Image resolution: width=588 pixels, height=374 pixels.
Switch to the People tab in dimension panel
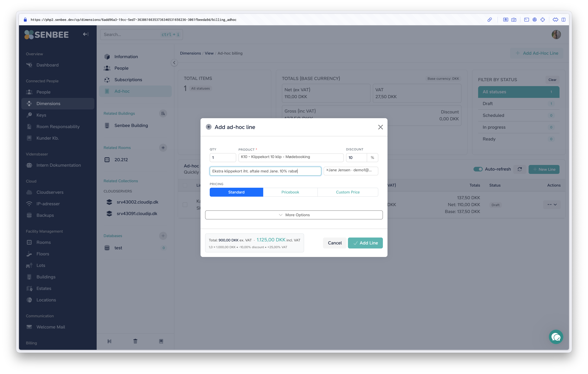135,68
